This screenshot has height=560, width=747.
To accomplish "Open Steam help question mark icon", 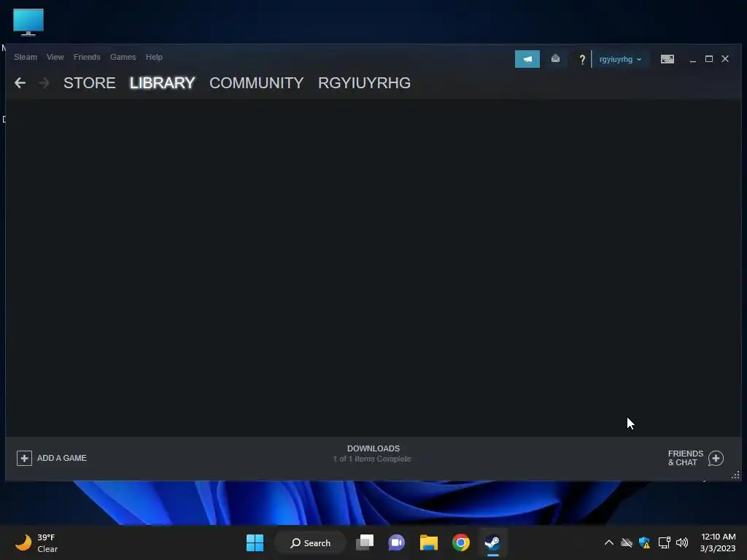I will click(581, 60).
